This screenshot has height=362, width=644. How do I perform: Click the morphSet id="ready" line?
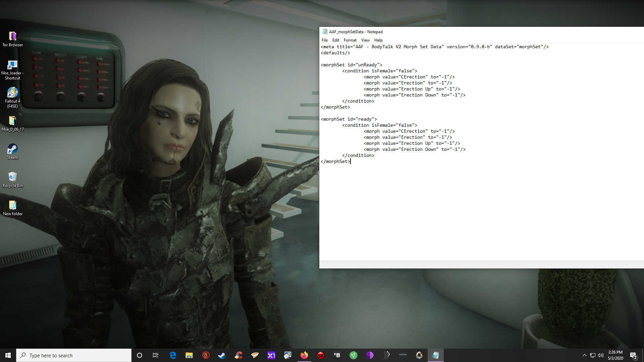(349, 119)
